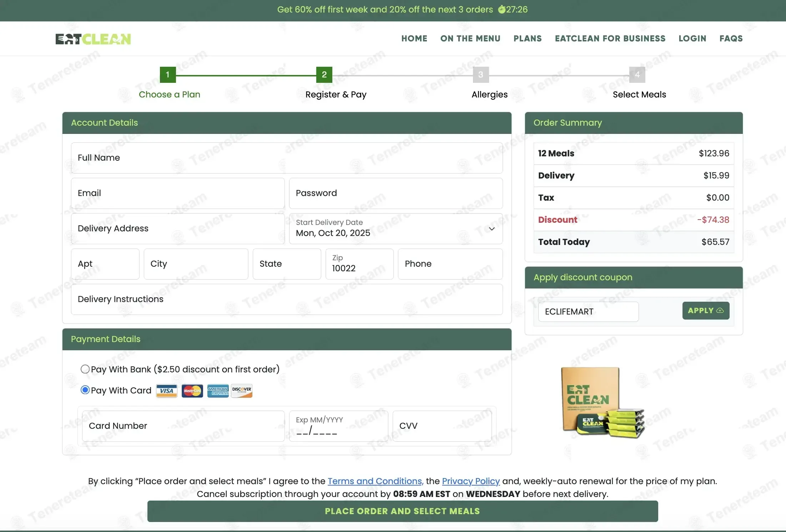Open the Login page
This screenshot has height=532, width=786.
tap(692, 39)
